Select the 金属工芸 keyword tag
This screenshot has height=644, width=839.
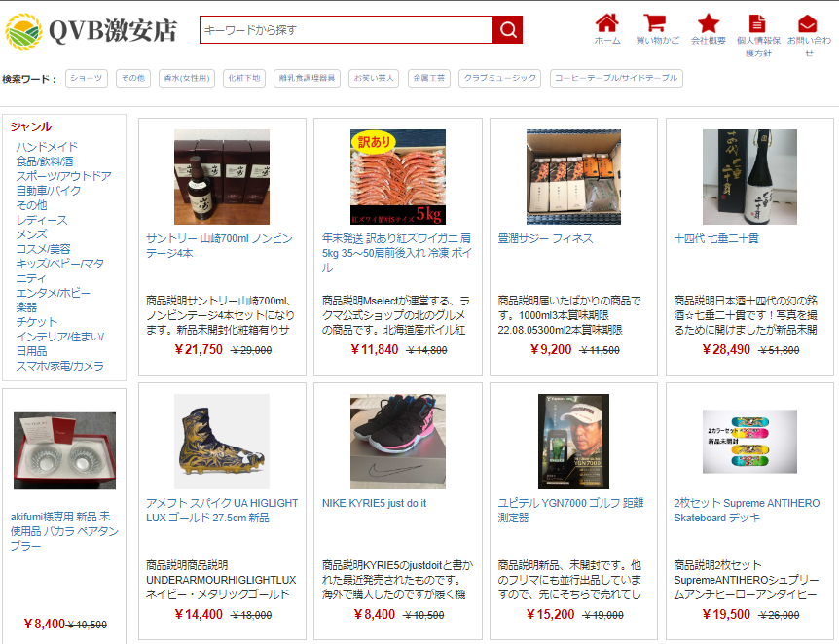tap(428, 78)
